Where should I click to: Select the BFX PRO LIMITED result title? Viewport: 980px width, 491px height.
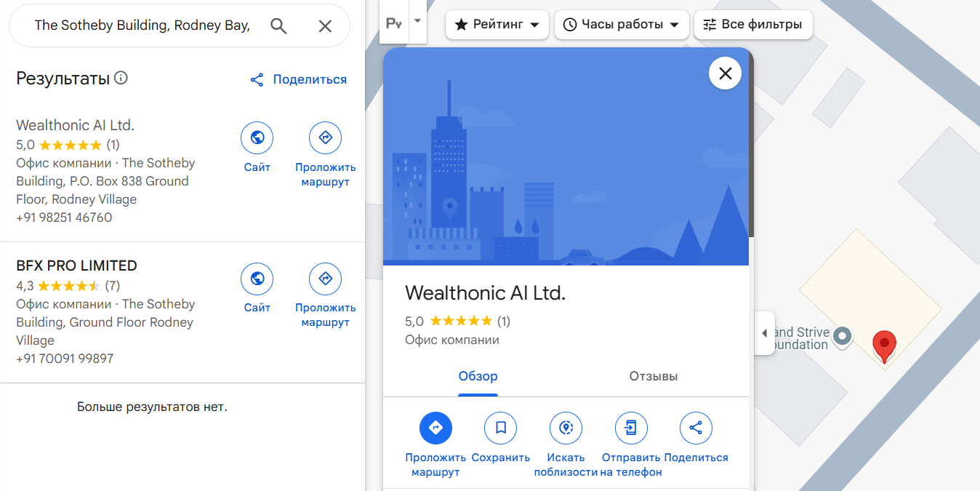click(76, 266)
